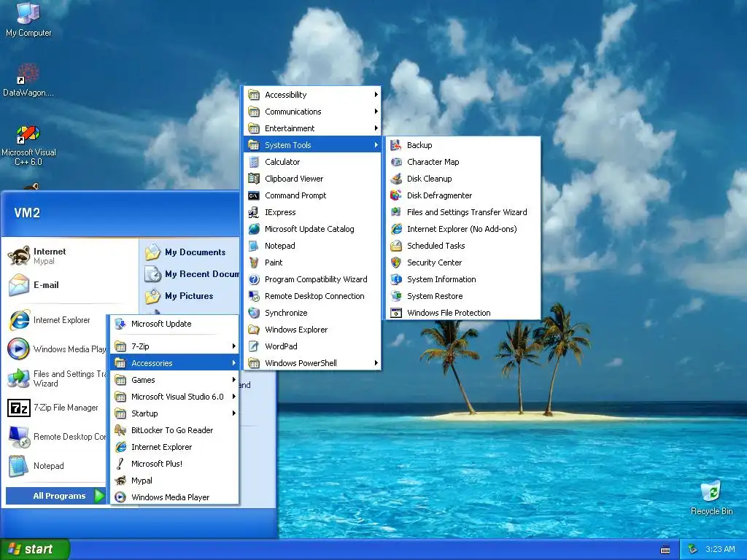The height and width of the screenshot is (560, 747).
Task: Click the Start button
Action: pyautogui.click(x=34, y=549)
